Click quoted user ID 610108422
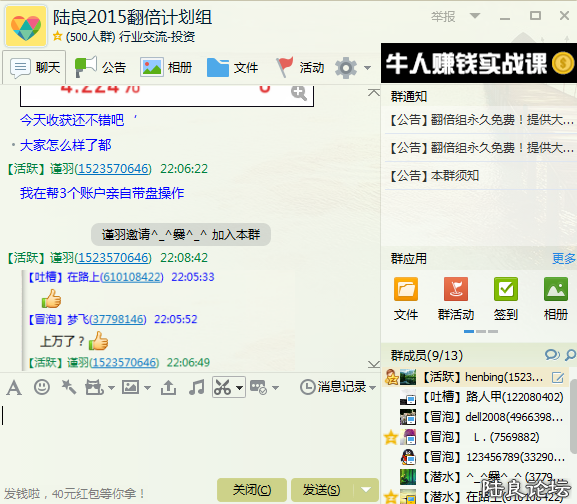The width and height of the screenshot is (577, 504). pyautogui.click(x=131, y=277)
